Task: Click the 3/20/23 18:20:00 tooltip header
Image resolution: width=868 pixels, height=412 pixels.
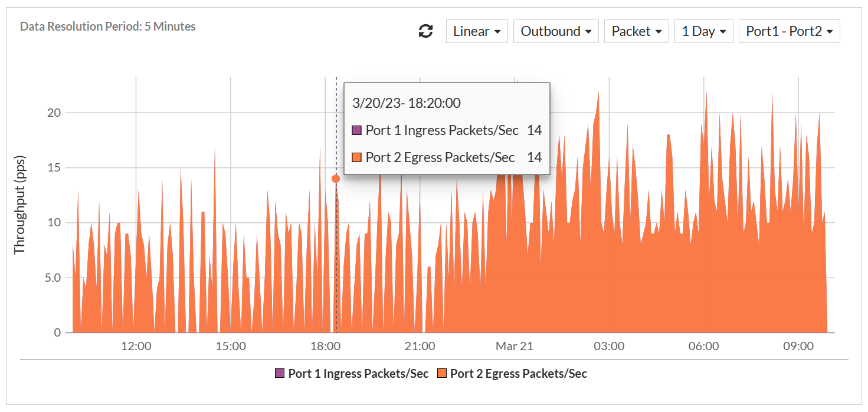Action: tap(407, 103)
